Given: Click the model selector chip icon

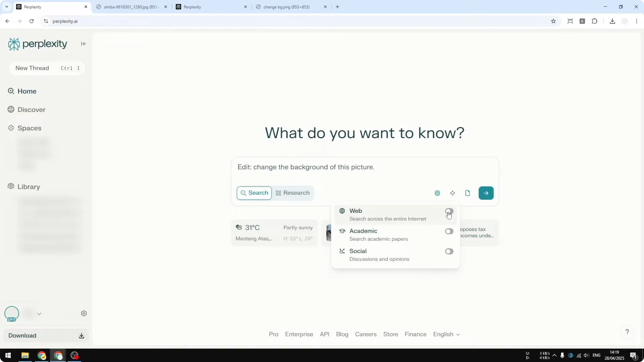Looking at the screenshot, I should [x=437, y=193].
